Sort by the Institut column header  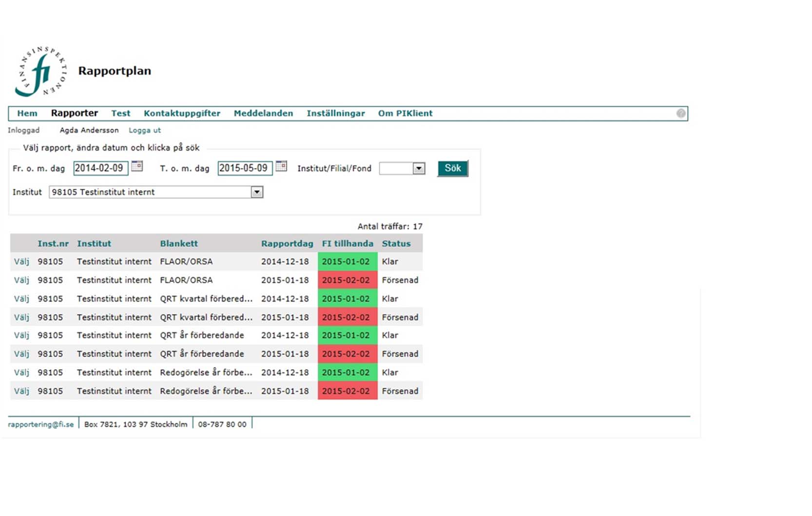tap(94, 243)
